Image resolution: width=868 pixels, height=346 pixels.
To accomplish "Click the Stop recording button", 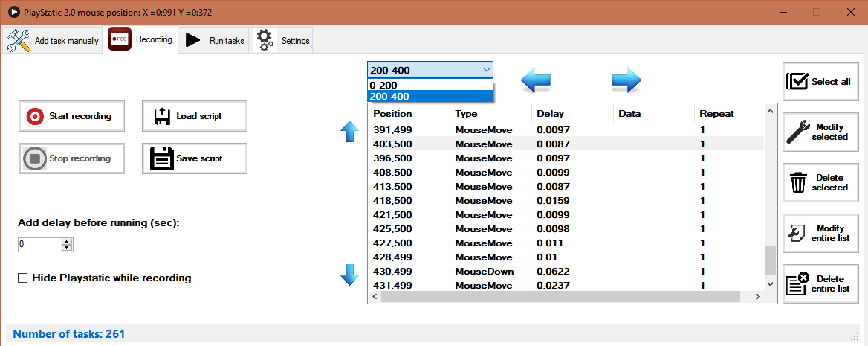I will click(x=71, y=158).
